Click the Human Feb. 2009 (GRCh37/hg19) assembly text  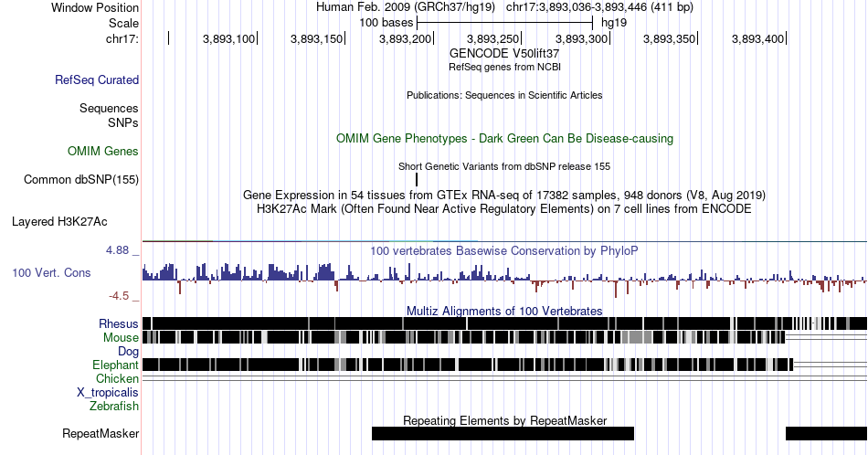(405, 7)
